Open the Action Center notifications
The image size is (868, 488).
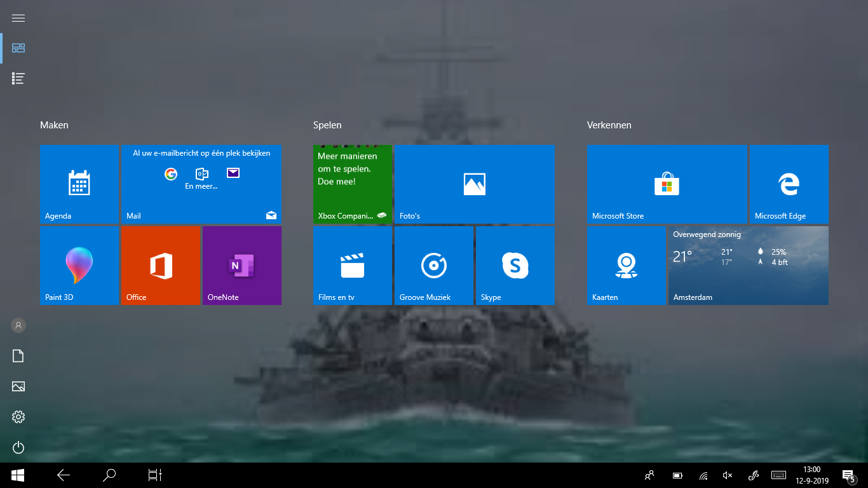click(848, 475)
